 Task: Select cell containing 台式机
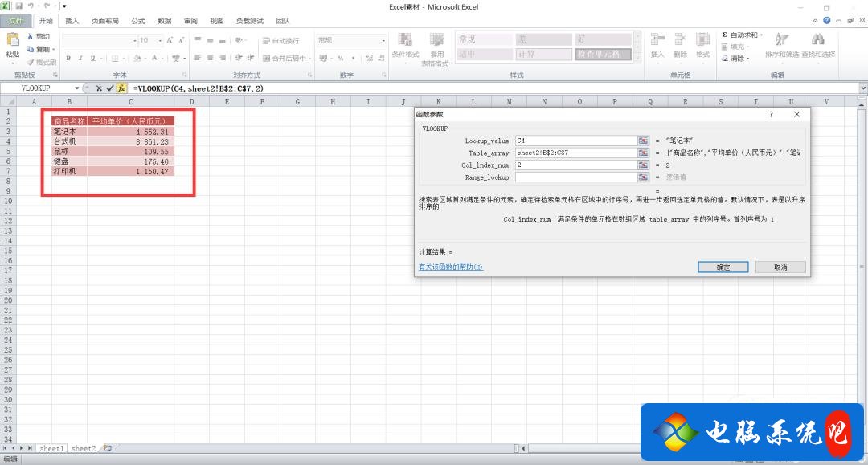tap(69, 141)
